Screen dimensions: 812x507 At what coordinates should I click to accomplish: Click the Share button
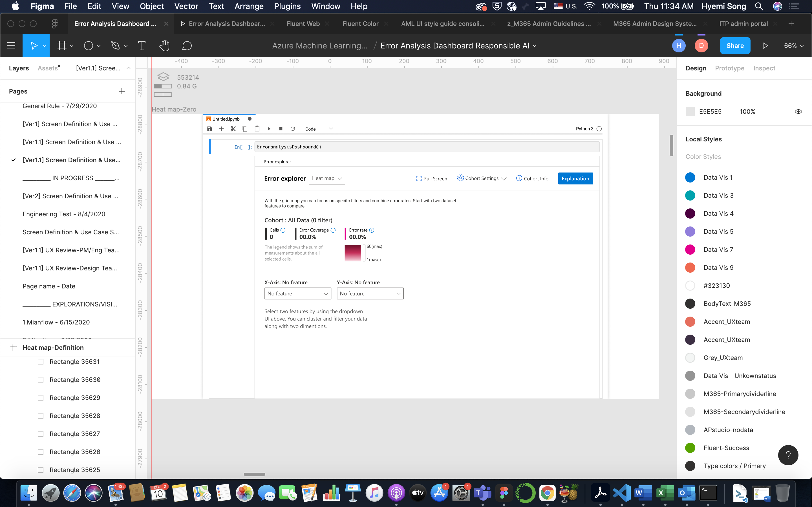click(x=735, y=46)
